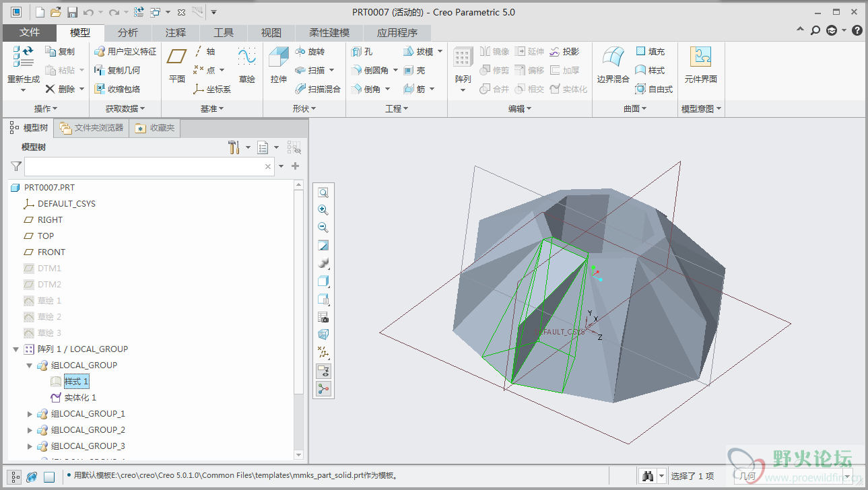The height and width of the screenshot is (490, 868).
Task: Open the selection filter 几何 dropdown
Action: coord(847,477)
